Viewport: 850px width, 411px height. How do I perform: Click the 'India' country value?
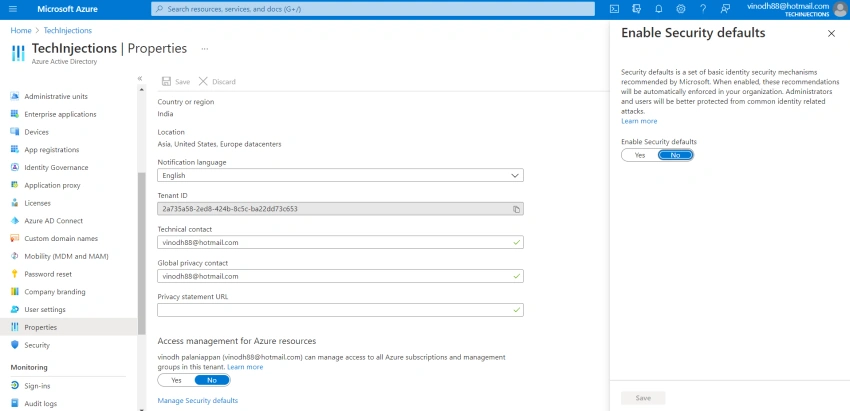[165, 114]
